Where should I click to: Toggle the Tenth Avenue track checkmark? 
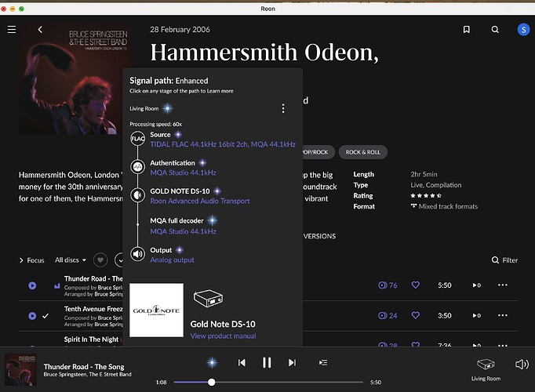(45, 316)
